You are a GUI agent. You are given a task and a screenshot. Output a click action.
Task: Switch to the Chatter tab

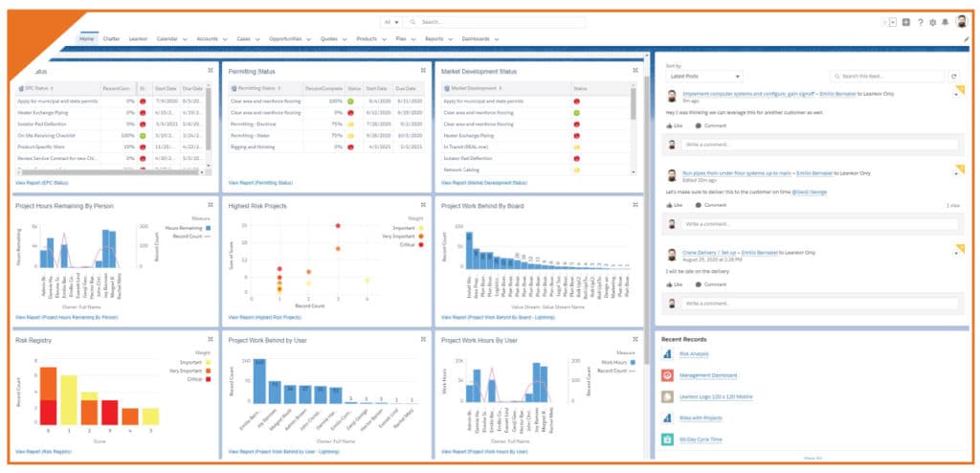(112, 39)
